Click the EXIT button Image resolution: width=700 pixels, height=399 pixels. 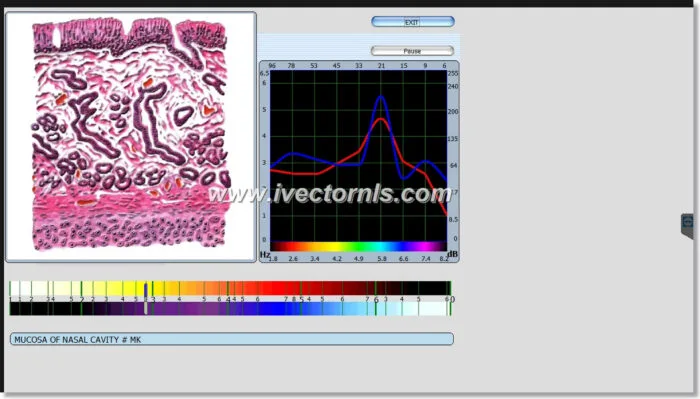[x=412, y=21]
